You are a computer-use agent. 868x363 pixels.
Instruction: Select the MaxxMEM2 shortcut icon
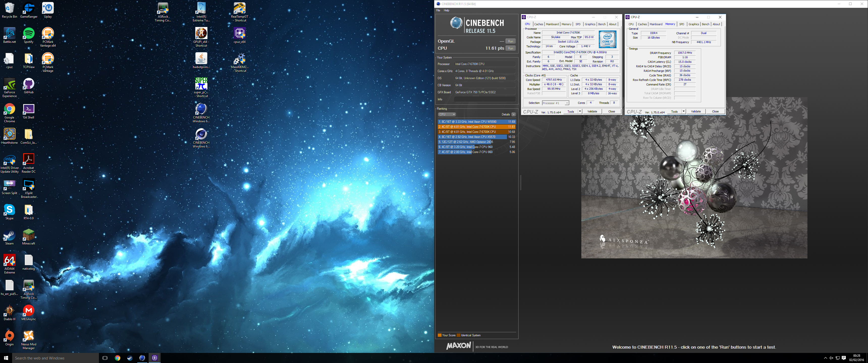point(239,63)
